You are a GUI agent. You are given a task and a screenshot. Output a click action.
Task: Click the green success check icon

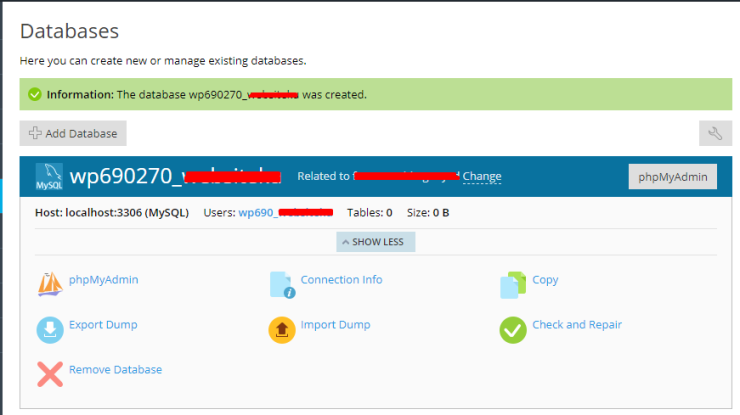click(x=34, y=94)
